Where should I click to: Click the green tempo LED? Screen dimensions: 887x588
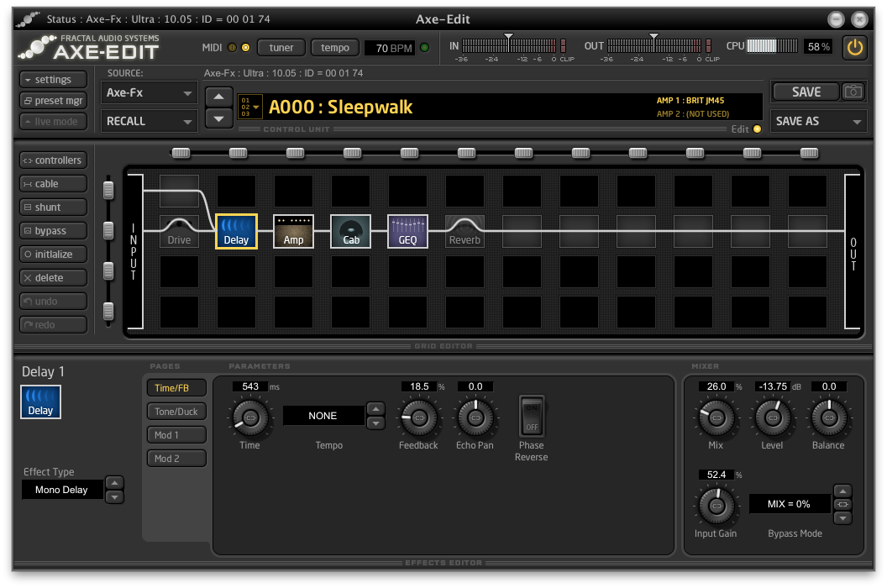[425, 48]
